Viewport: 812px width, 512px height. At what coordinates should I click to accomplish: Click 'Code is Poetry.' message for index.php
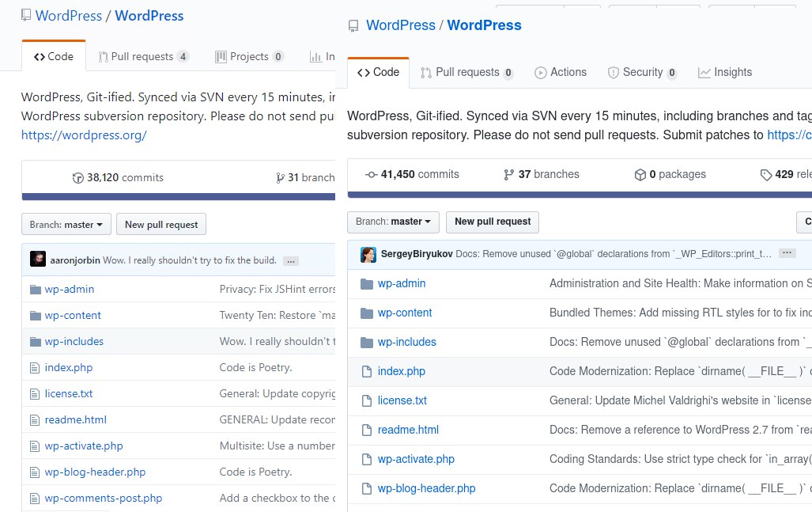256,368
